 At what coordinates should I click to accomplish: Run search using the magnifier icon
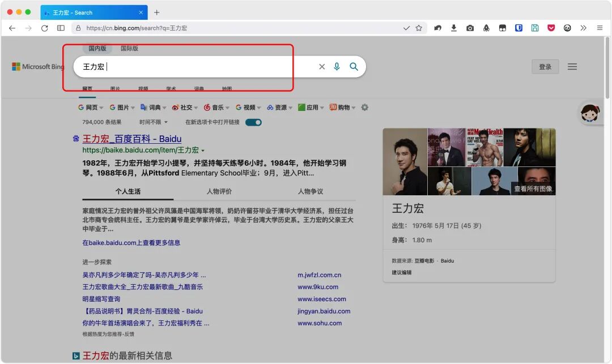[x=354, y=67]
